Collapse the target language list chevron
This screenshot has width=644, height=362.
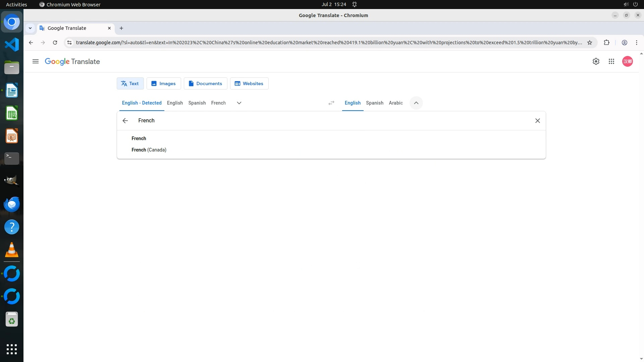coord(416,103)
